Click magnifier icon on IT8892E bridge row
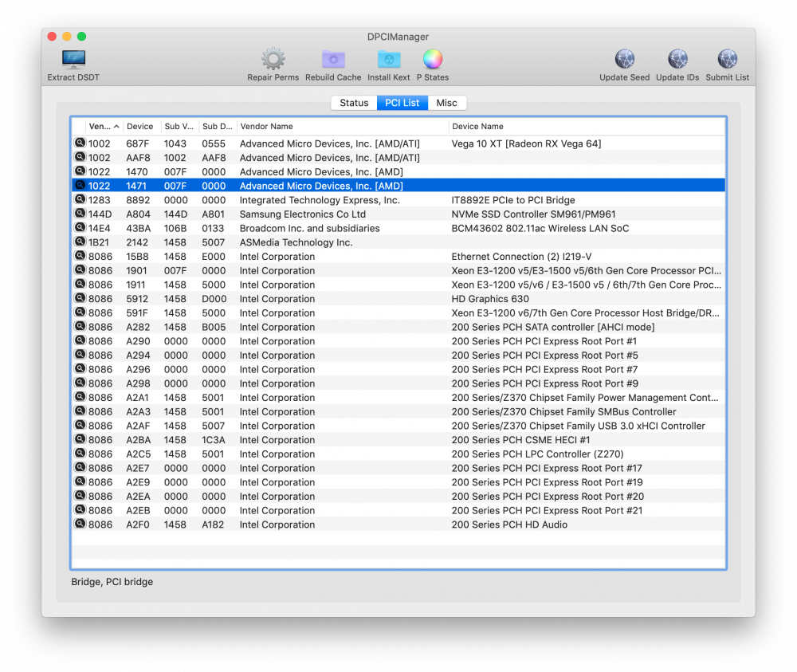 [80, 199]
